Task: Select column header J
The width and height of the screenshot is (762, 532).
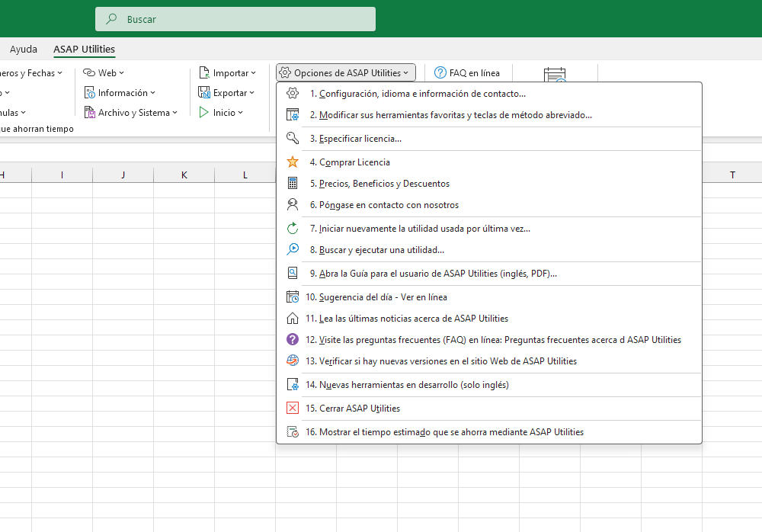Action: click(123, 175)
